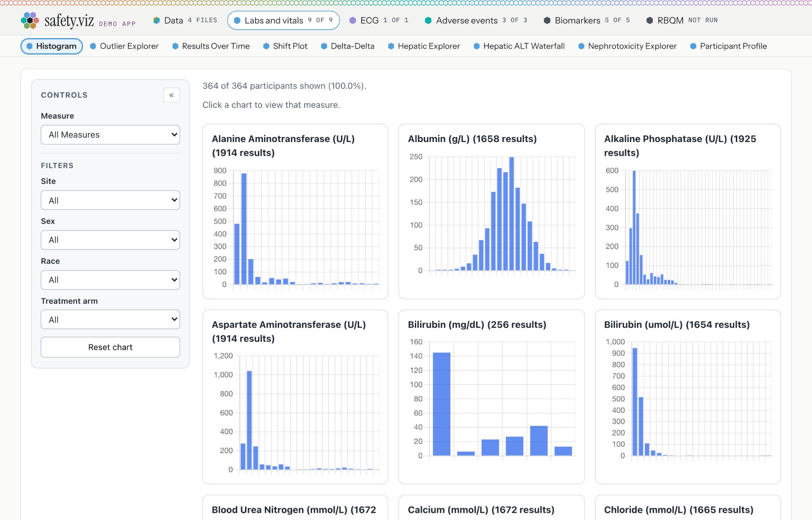Open the Albumin (g/L) histogram chart
Image resolution: width=812 pixels, height=520 pixels.
tap(491, 211)
